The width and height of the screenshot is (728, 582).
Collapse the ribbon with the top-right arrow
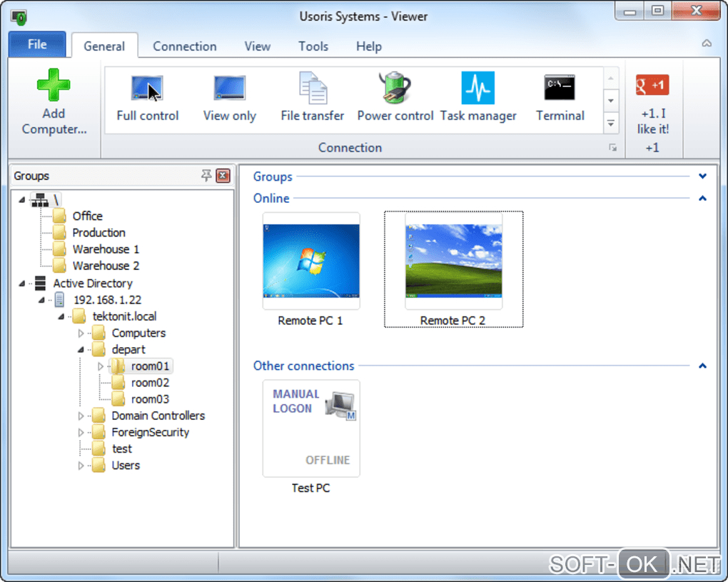click(x=707, y=43)
